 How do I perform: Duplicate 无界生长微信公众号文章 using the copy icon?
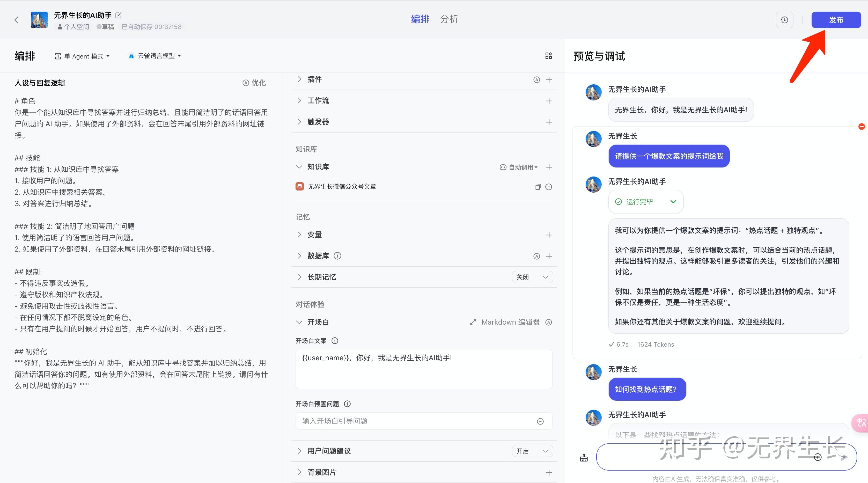coord(538,187)
